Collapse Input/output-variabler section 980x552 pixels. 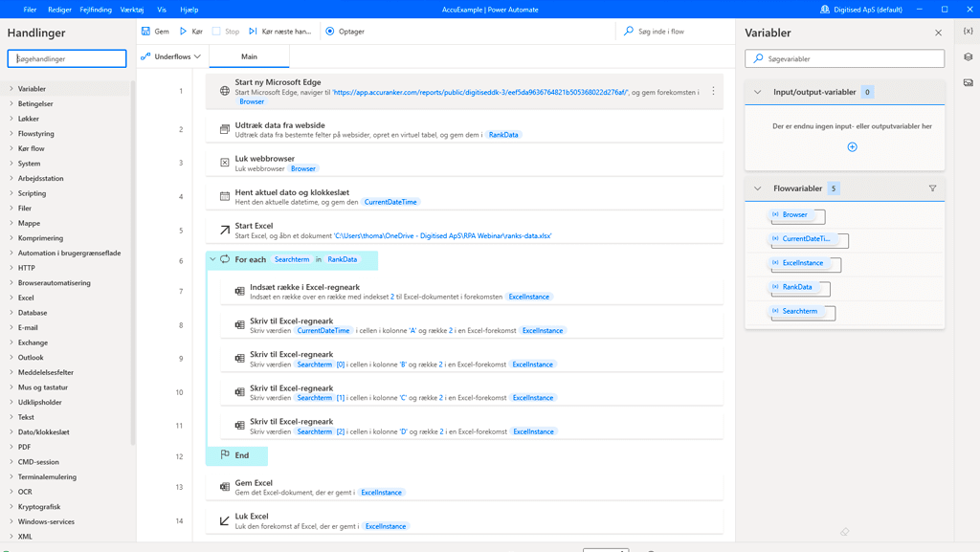pos(758,92)
